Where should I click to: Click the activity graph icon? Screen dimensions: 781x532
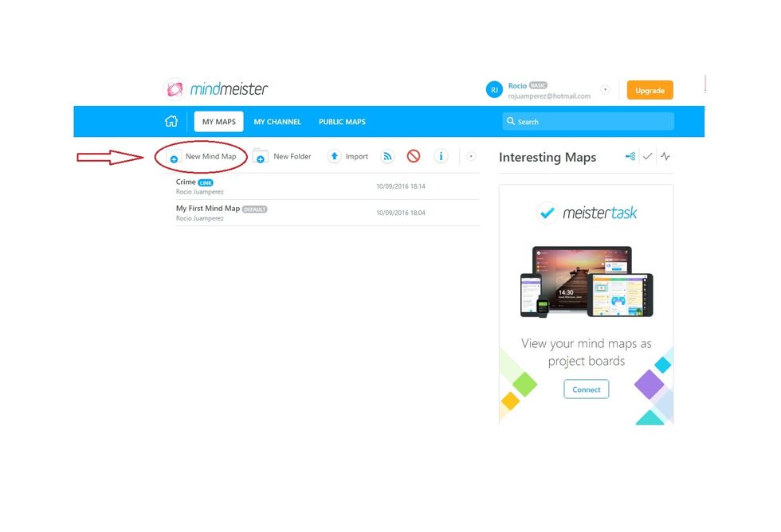(665, 157)
